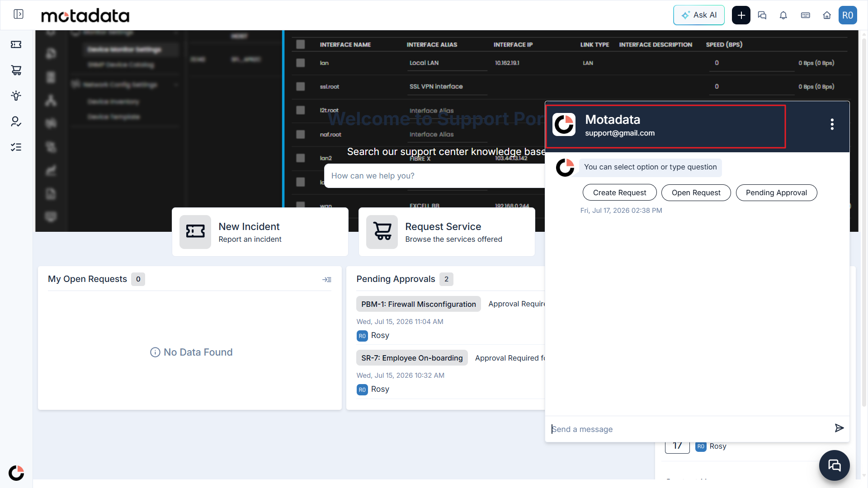868x488 pixels.
Task: Click the INTERFACE ALIAS column header
Action: click(432, 45)
